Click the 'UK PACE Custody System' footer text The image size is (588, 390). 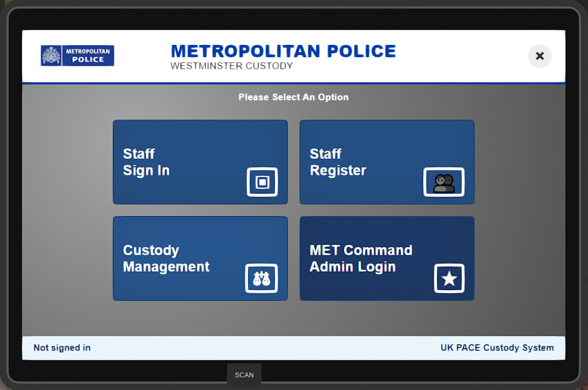click(497, 347)
